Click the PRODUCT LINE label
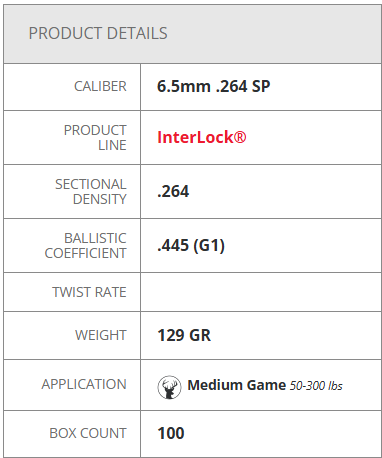Image resolution: width=382 pixels, height=458 pixels. pos(95,138)
